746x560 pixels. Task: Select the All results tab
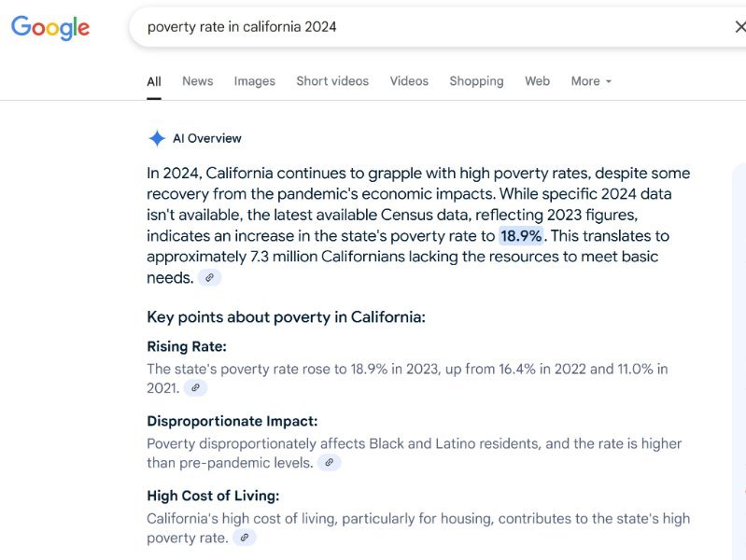pyautogui.click(x=154, y=82)
